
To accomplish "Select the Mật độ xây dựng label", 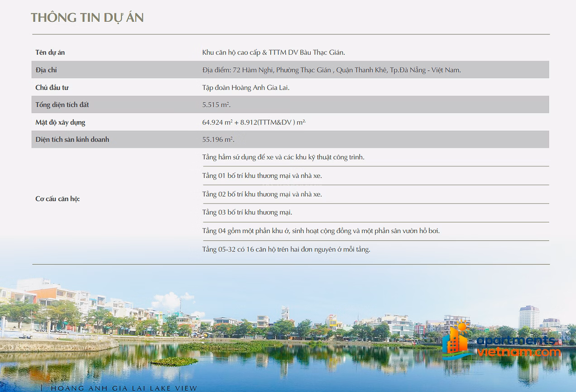I will point(60,123).
